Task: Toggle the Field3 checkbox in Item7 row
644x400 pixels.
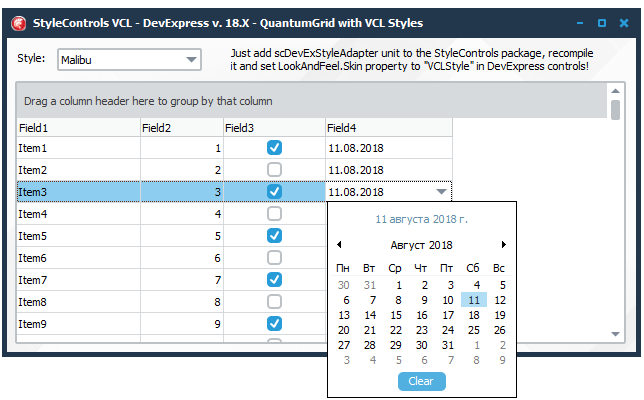Action: point(274,280)
